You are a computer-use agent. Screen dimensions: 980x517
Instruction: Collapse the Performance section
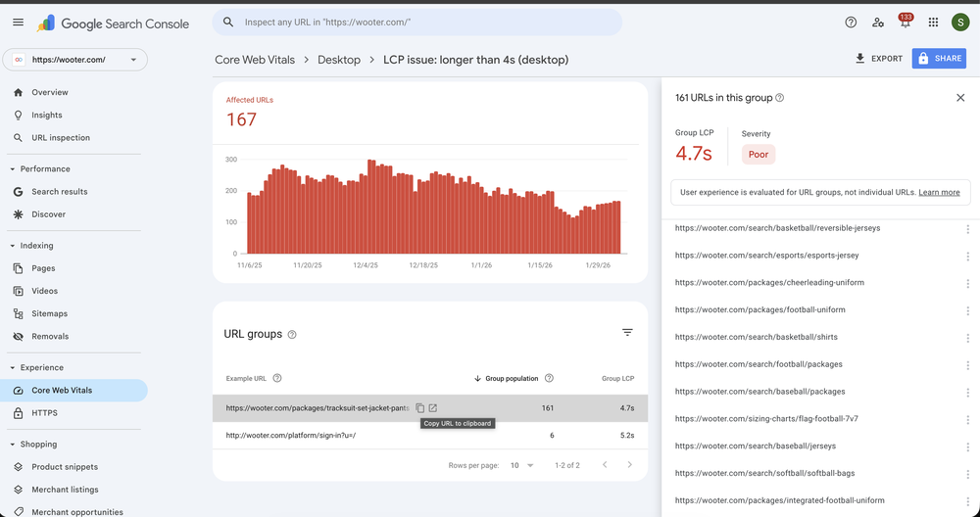coord(13,168)
